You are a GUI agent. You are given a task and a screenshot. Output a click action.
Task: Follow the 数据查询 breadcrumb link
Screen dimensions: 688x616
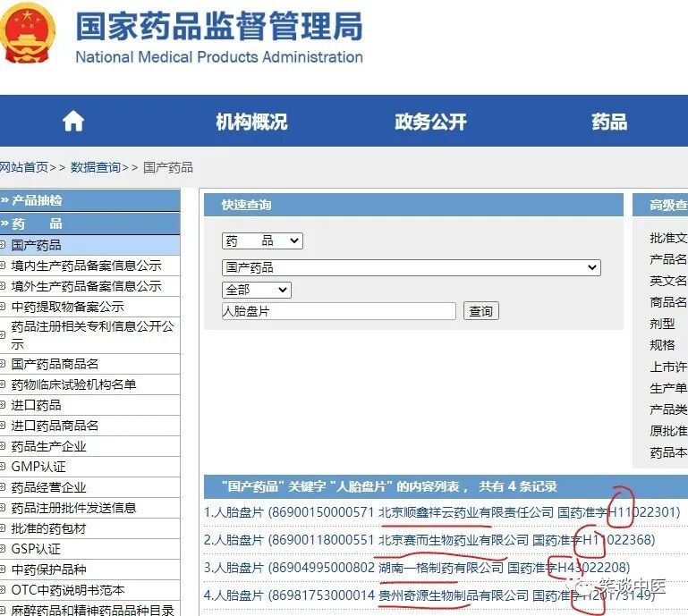coord(95,167)
